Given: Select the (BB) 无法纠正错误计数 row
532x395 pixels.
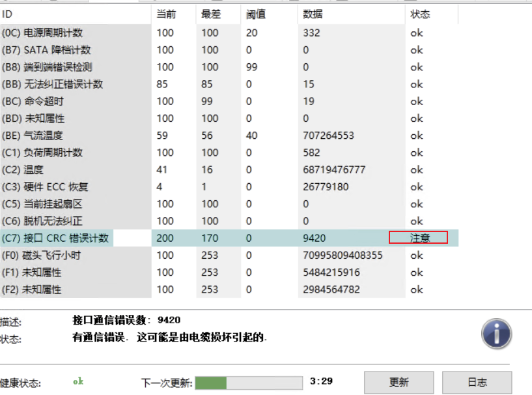Looking at the screenshot, I should coord(52,84).
